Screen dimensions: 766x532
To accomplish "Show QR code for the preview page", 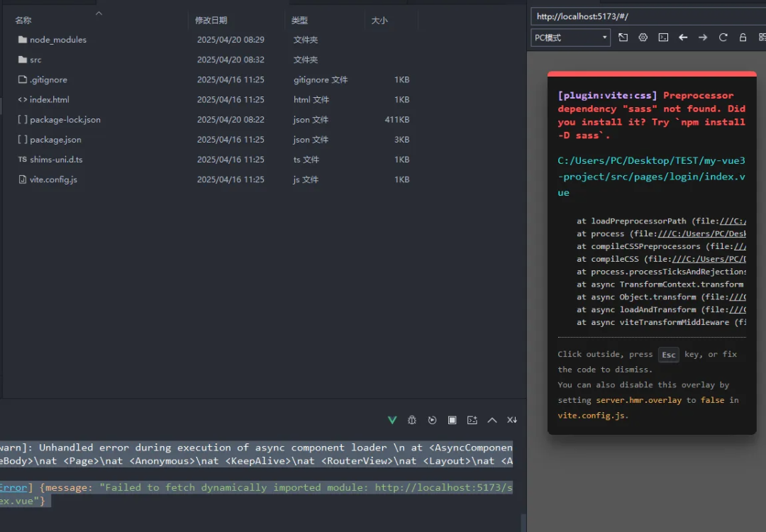I will tap(762, 37).
